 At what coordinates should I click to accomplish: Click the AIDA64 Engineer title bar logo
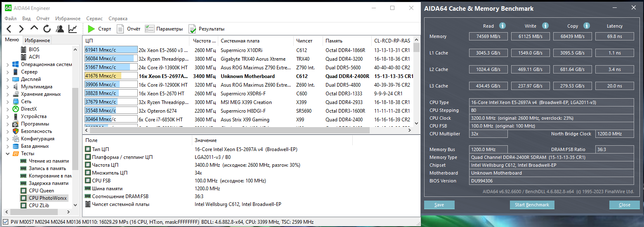(8, 8)
